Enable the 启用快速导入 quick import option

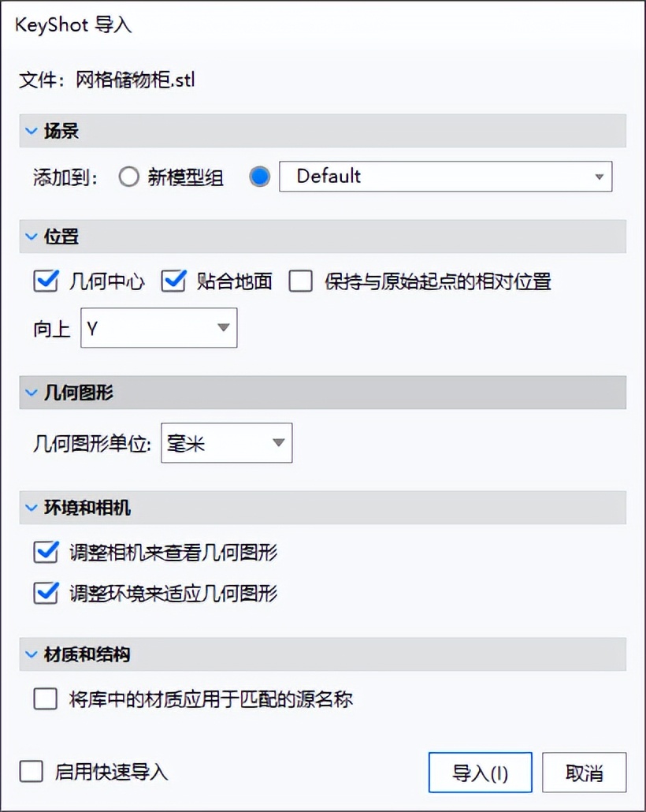point(31,773)
